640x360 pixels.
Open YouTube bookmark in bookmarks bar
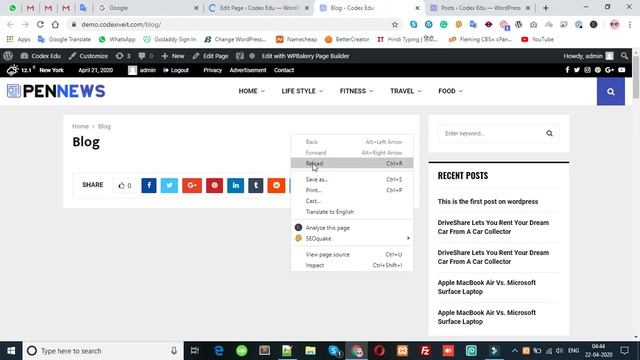click(538, 40)
